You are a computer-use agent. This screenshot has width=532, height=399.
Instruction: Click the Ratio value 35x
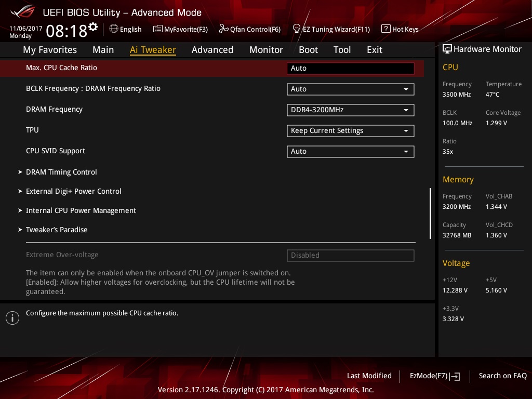tap(447, 152)
